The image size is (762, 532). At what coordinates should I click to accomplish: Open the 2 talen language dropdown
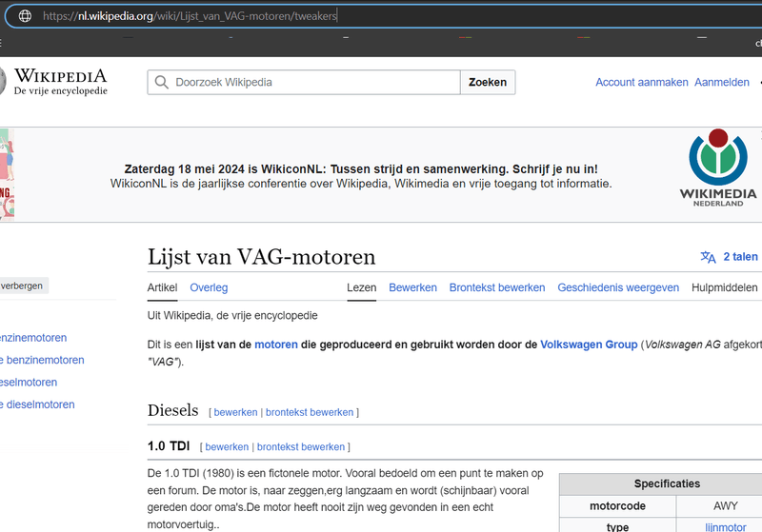point(740,257)
